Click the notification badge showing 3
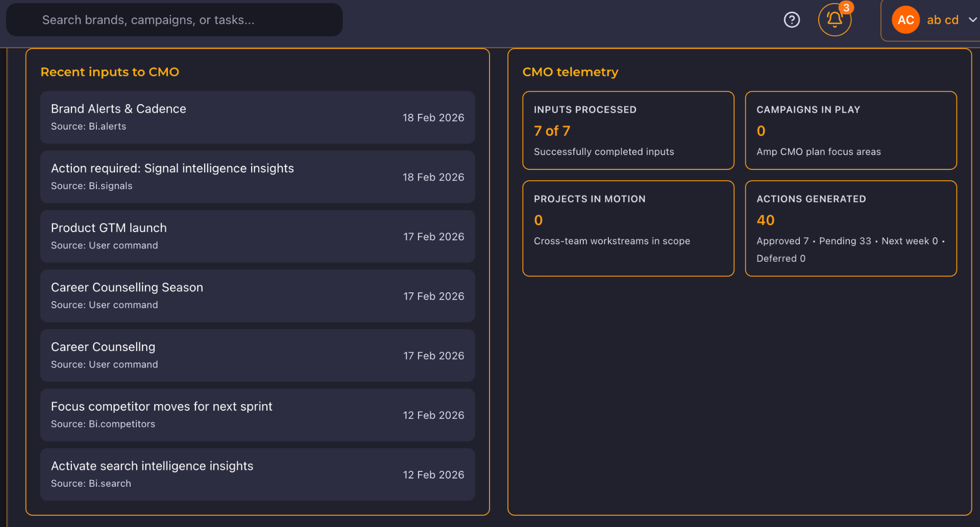 point(846,8)
